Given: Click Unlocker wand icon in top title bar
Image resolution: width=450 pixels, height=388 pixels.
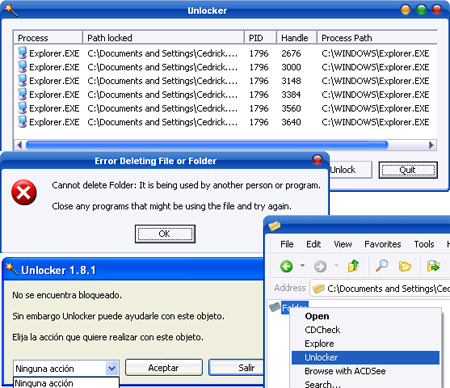Looking at the screenshot, I should [x=11, y=10].
